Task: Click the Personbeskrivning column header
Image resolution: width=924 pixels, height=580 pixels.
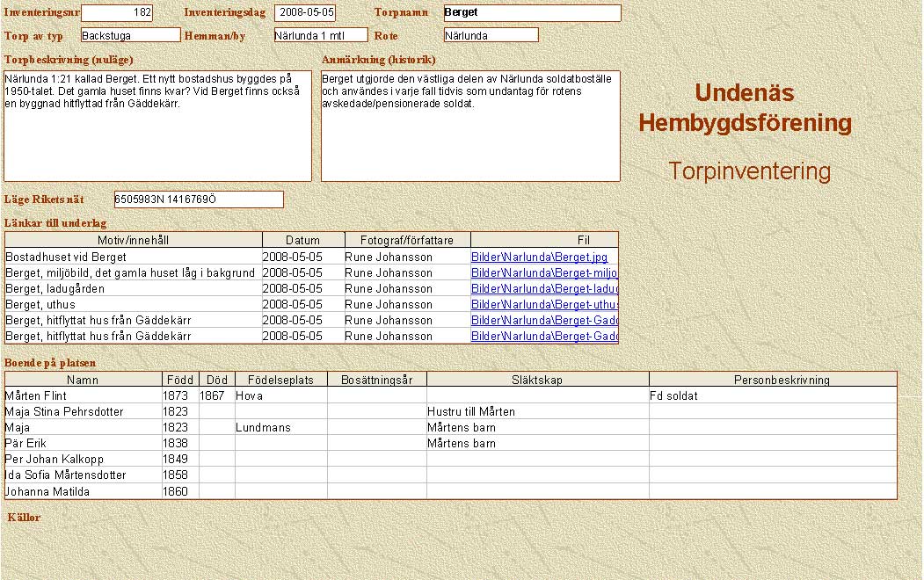Action: pos(773,380)
